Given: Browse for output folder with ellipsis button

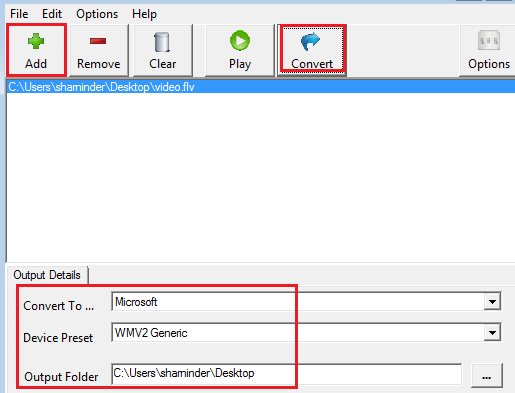Looking at the screenshot, I should click(487, 375).
